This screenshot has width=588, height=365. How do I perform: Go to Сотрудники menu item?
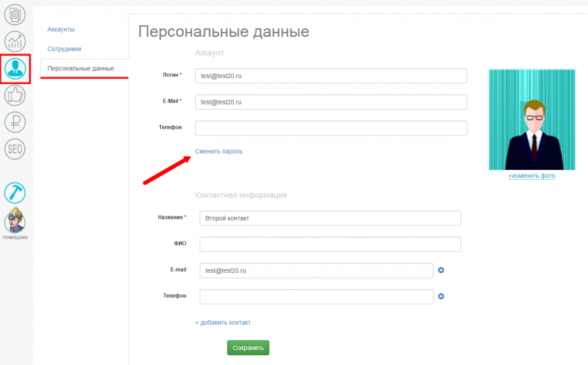pos(64,49)
